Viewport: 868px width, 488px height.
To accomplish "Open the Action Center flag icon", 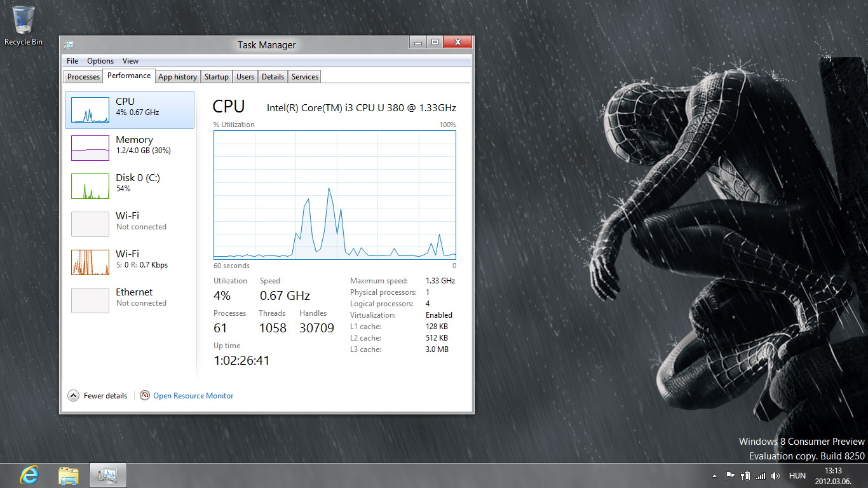I will 729,475.
